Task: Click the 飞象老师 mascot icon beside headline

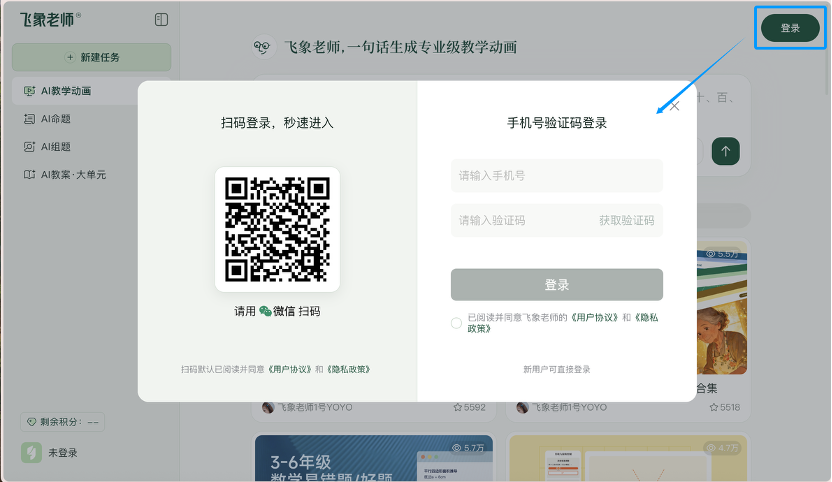Action: (x=263, y=47)
